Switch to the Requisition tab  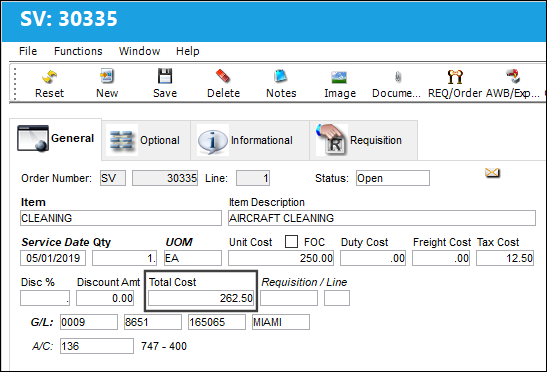click(x=364, y=140)
